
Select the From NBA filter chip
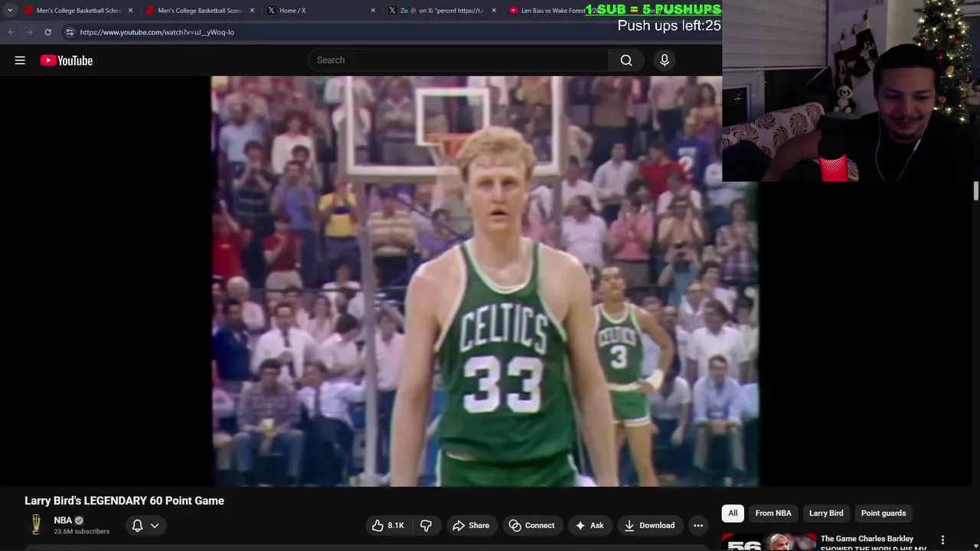tap(773, 513)
